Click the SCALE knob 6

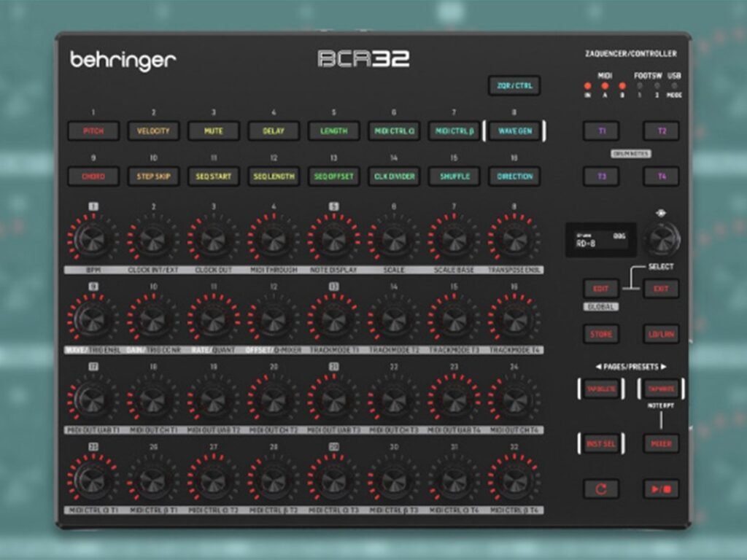coord(393,238)
